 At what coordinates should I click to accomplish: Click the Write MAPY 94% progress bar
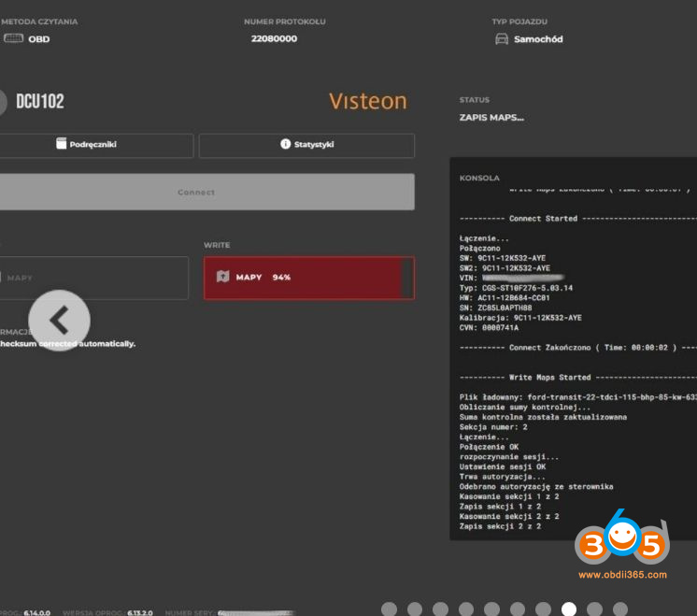[x=308, y=278]
